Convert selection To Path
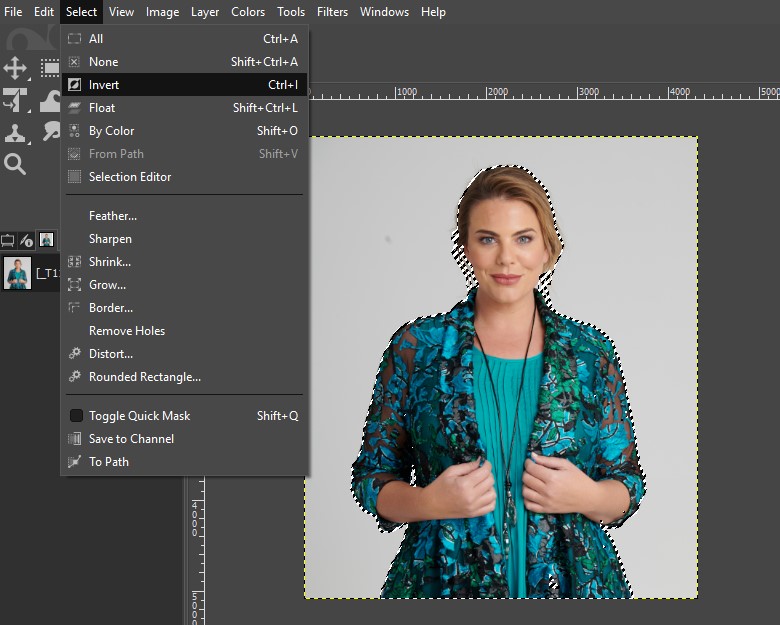Image resolution: width=780 pixels, height=625 pixels. [185, 462]
